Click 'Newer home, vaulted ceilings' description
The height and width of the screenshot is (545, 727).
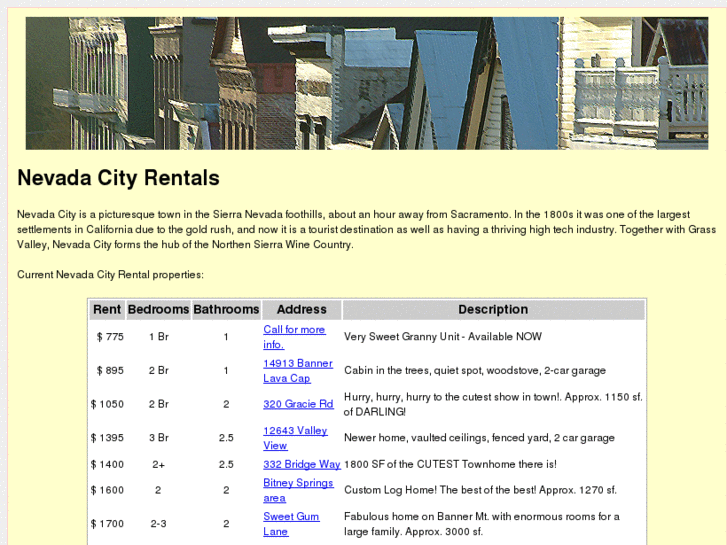(x=479, y=438)
